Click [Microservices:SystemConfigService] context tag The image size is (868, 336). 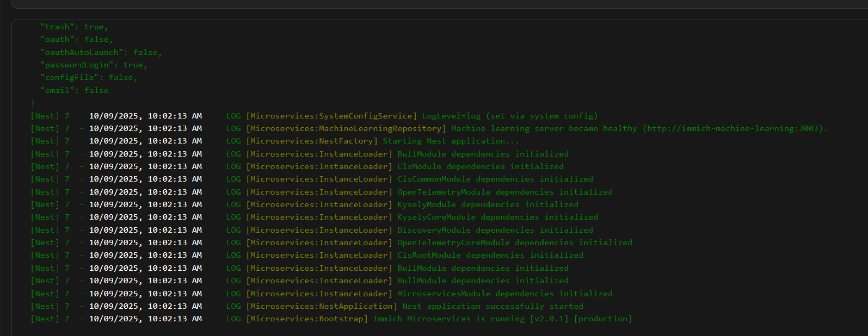pyautogui.click(x=331, y=116)
